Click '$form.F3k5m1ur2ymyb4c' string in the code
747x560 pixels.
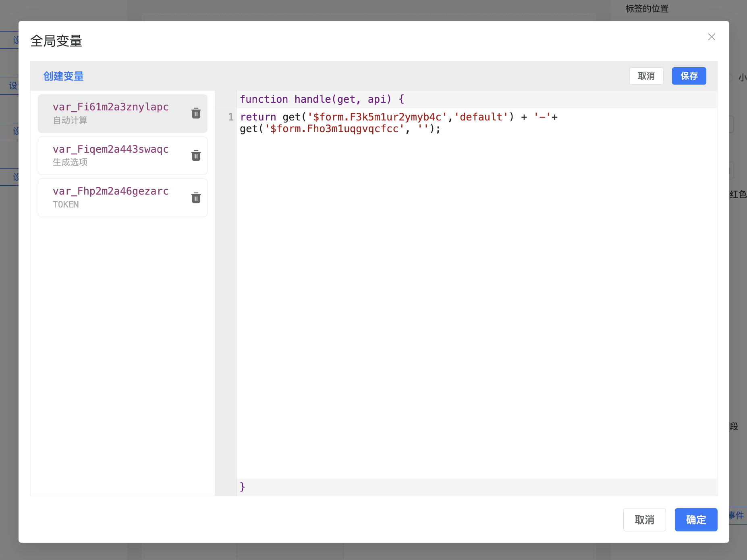(377, 117)
